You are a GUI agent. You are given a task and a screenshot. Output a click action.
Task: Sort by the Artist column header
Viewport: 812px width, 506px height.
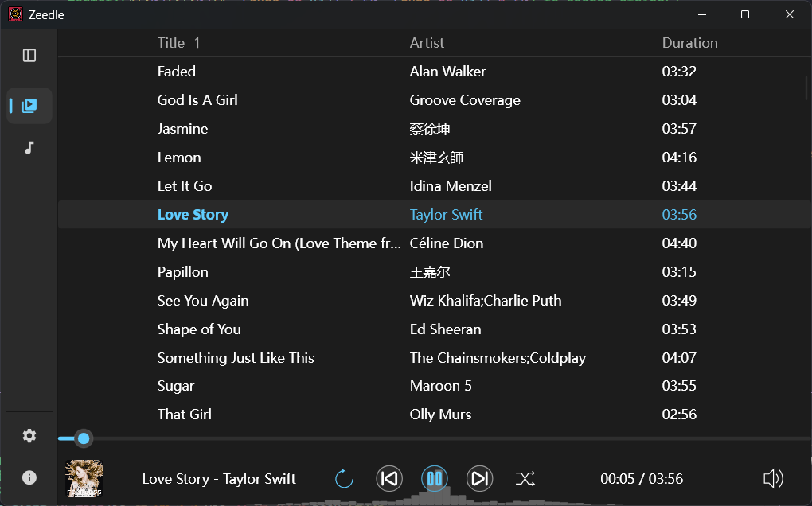click(x=427, y=43)
